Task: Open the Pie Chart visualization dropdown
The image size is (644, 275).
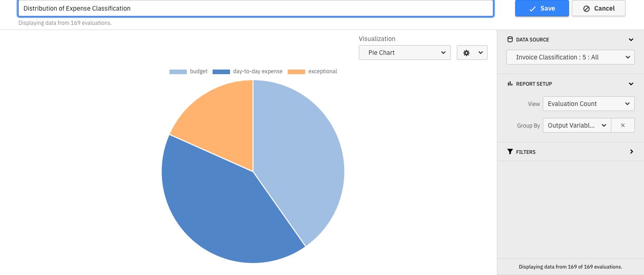Action: [405, 53]
